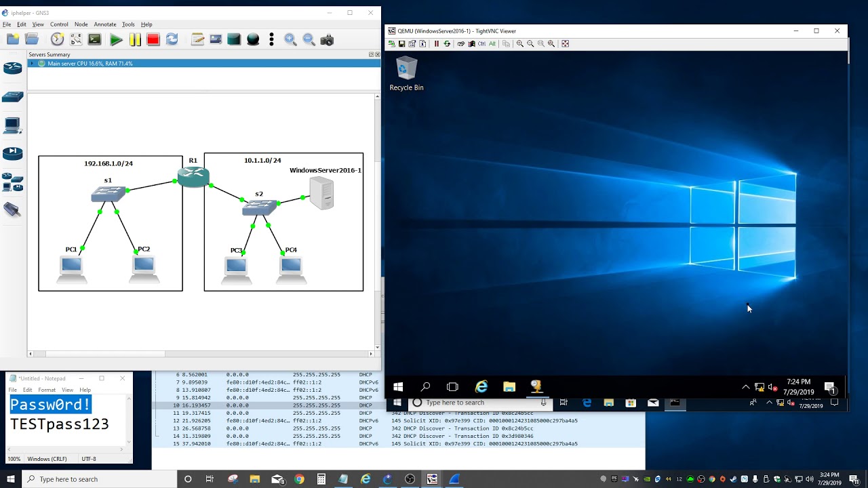Open Edit menu in GNS3
868x488 pixels.
[x=22, y=24]
